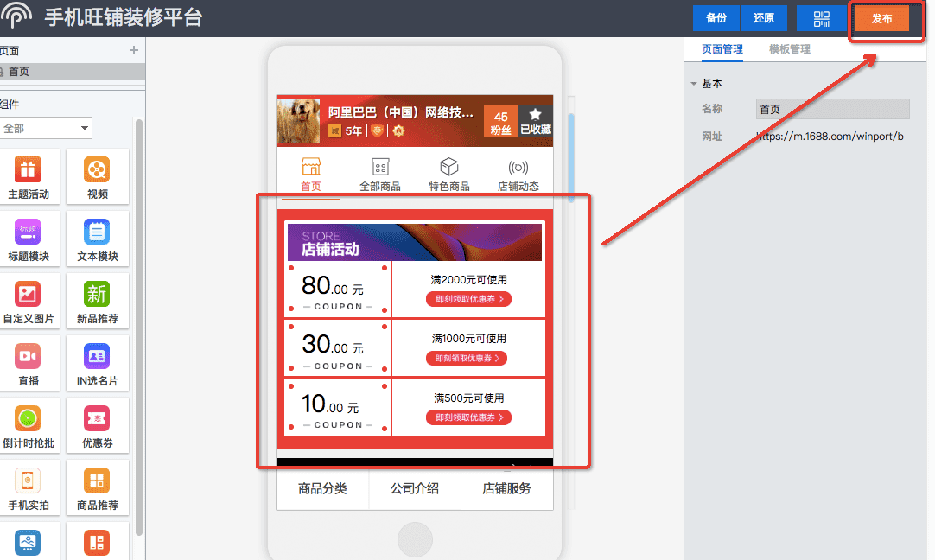Click the 还原 restore button
The image size is (935, 560).
coord(764,18)
